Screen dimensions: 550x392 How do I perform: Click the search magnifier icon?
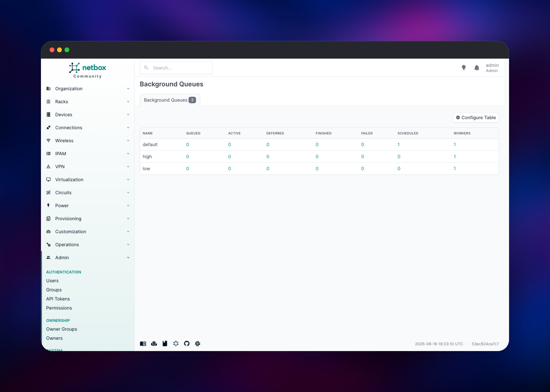pos(146,68)
